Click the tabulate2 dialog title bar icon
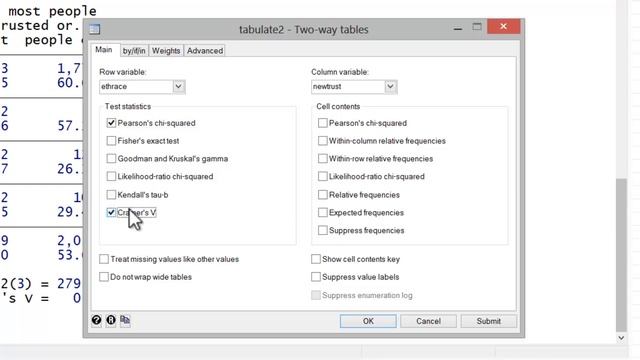640x360 pixels. (95, 29)
